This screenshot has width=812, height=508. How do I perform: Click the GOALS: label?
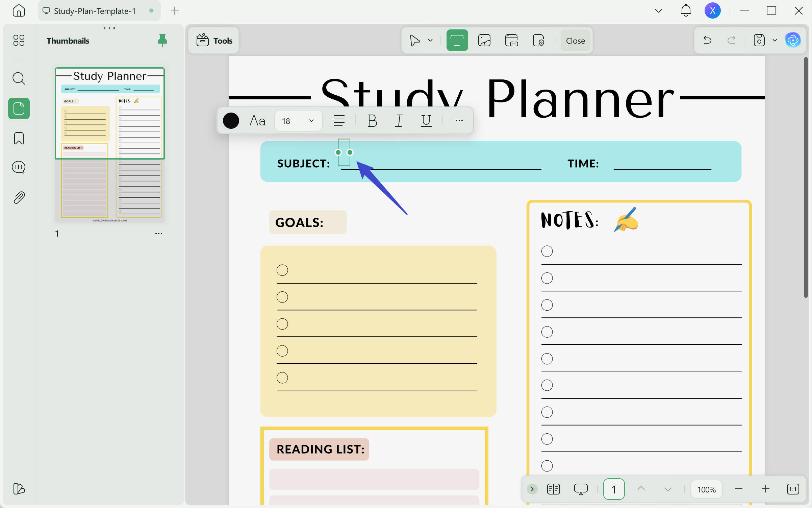point(299,222)
